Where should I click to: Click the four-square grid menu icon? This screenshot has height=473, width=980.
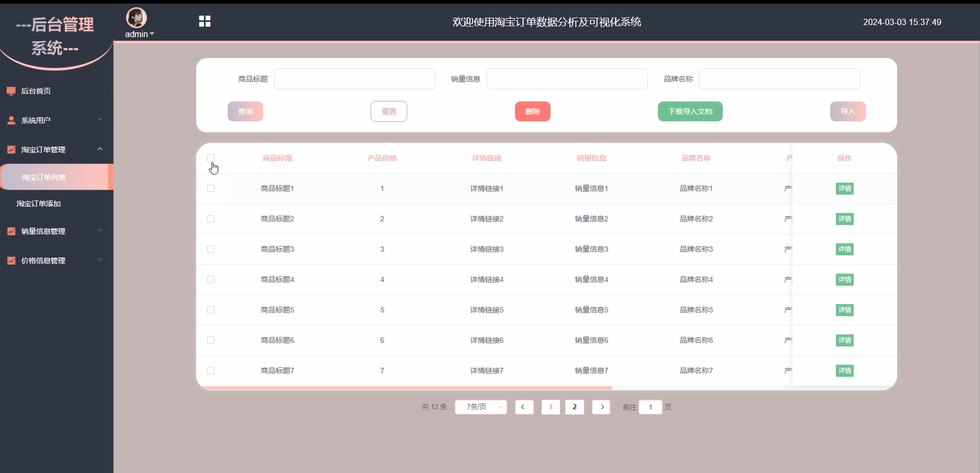point(205,22)
